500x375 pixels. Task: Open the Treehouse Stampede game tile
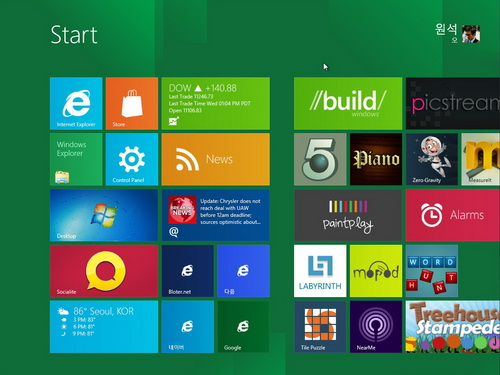click(x=453, y=327)
